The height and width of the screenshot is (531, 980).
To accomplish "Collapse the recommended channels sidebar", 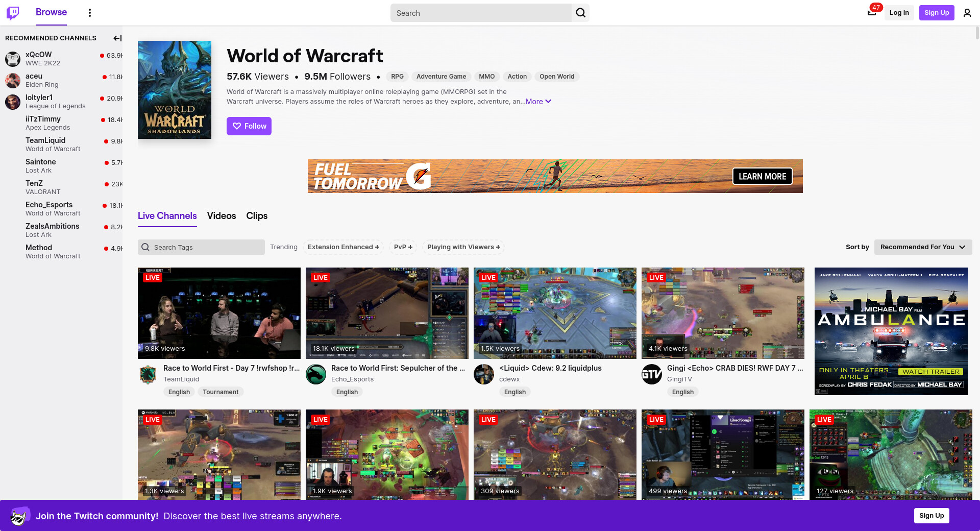I will coord(117,38).
